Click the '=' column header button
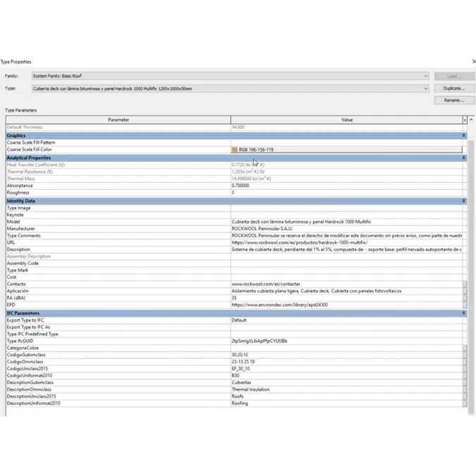The height and width of the screenshot is (476, 476). [x=465, y=120]
